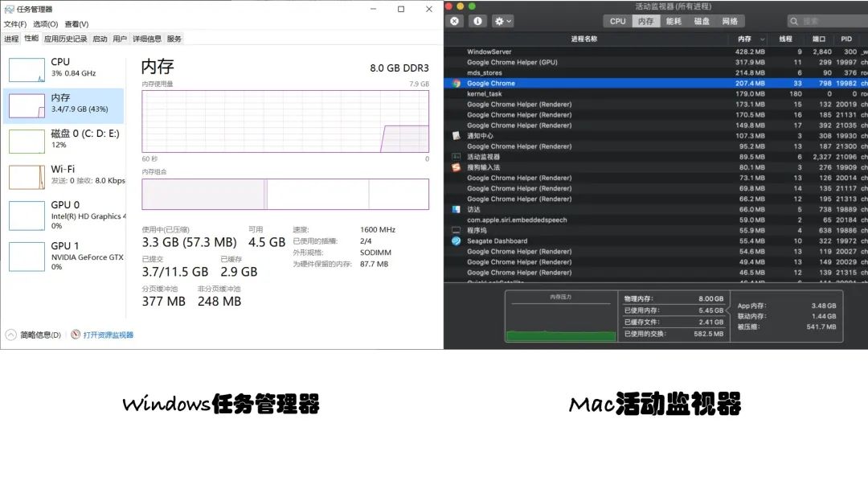The width and height of the screenshot is (868, 489).
Task: Open the gear action dropdown in Activity Monitor
Action: point(502,21)
